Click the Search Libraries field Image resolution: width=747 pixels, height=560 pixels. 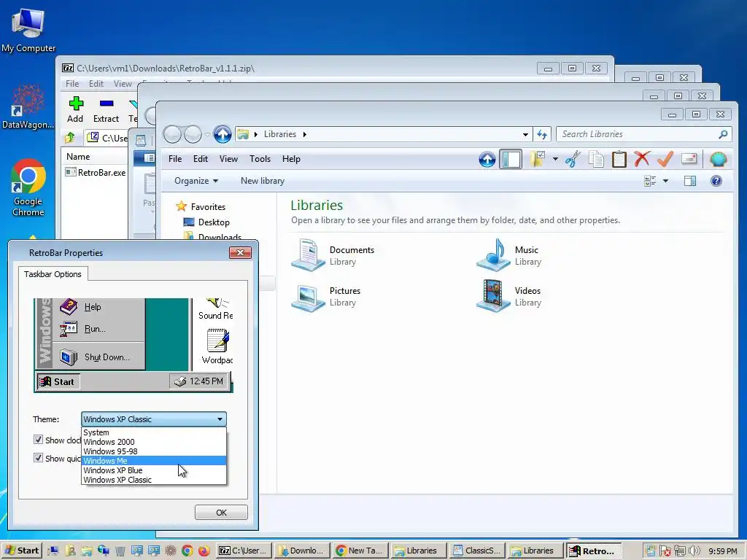click(643, 134)
